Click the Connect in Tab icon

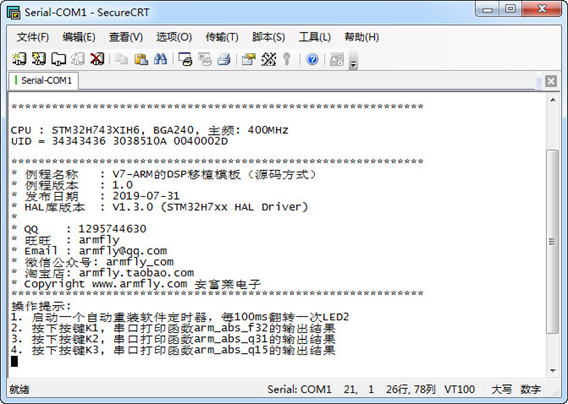[x=58, y=59]
